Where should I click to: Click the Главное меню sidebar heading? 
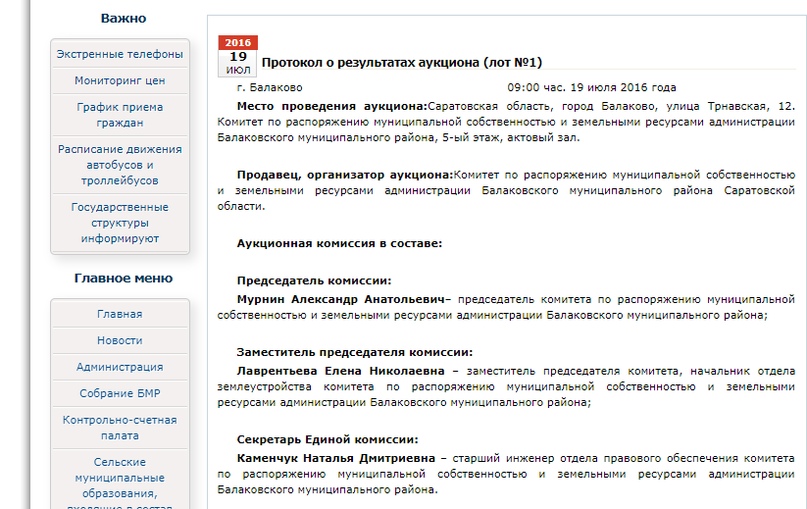click(x=123, y=278)
